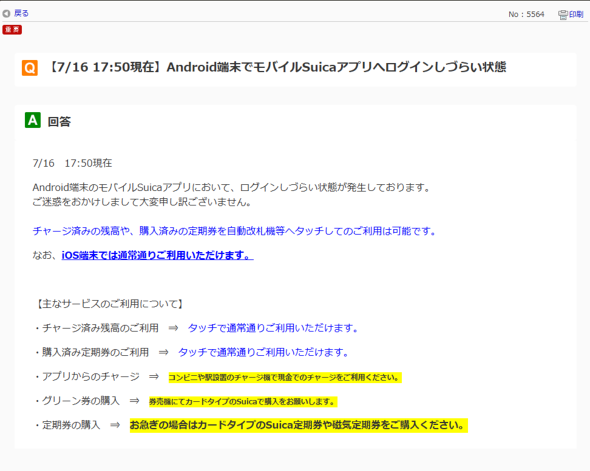
Task: Click blue タッチで通常通り text in 購入済み定期券 row
Action: (x=263, y=352)
